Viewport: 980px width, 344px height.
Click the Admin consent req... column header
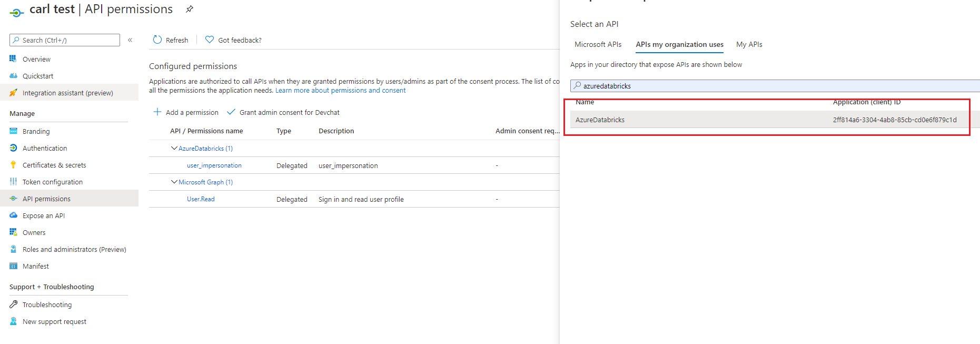527,131
